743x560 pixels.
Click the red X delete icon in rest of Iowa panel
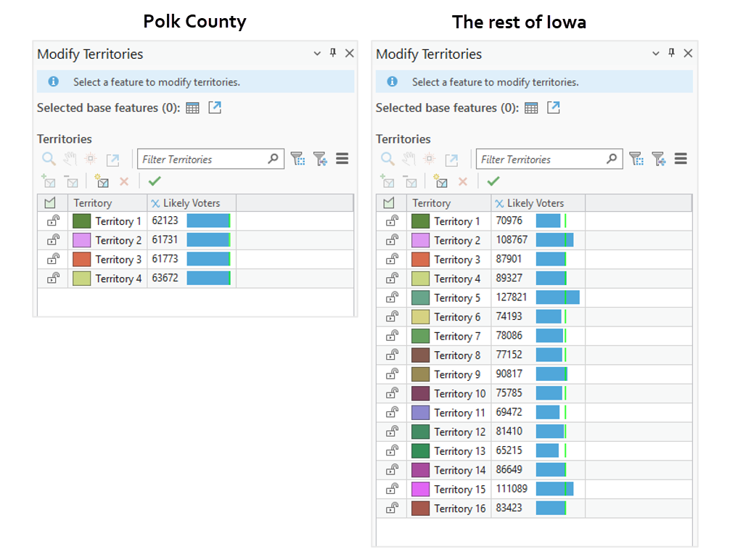point(463,181)
